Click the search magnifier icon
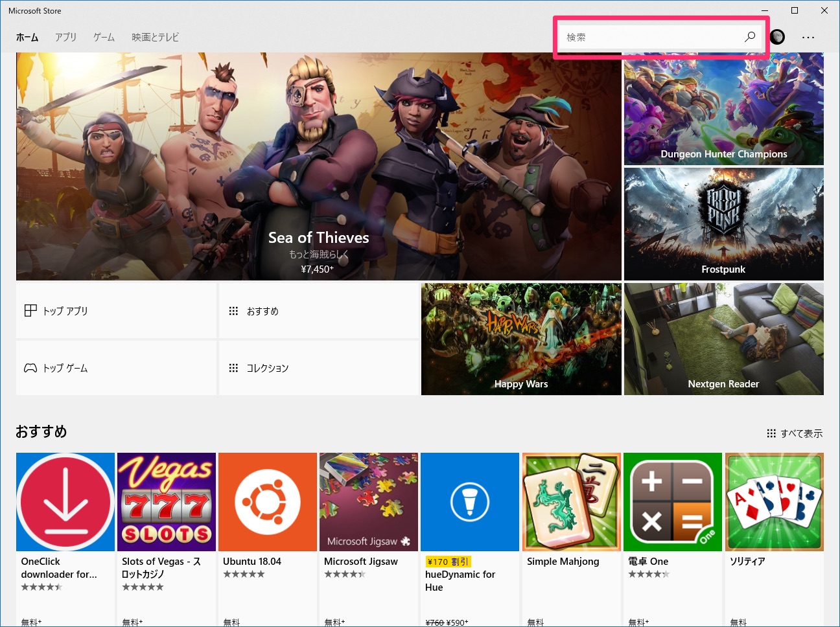Screen dimensions: 840x627 click(750, 37)
